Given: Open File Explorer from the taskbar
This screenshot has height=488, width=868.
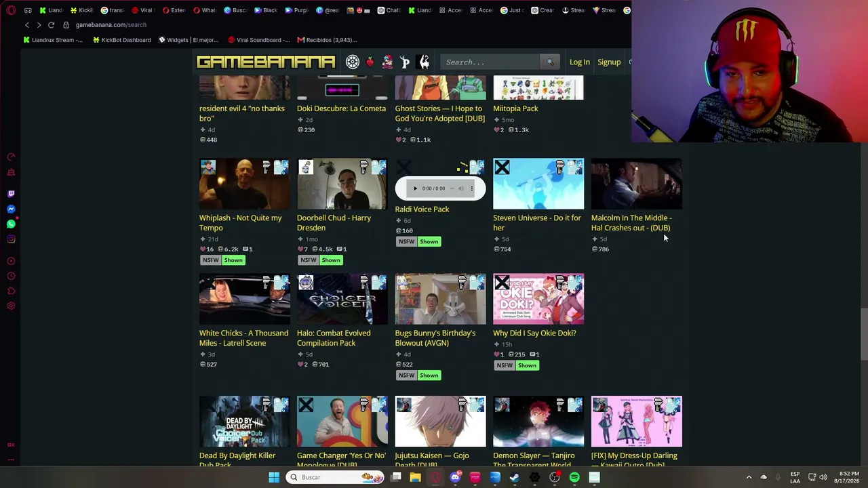Looking at the screenshot, I should pos(416,477).
